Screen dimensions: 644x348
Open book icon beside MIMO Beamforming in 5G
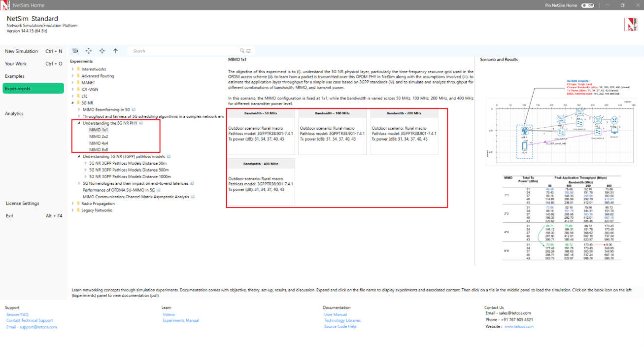click(134, 110)
